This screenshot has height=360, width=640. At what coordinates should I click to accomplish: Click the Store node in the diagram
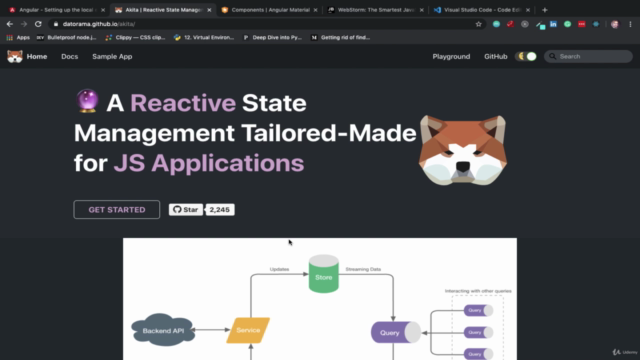point(324,273)
